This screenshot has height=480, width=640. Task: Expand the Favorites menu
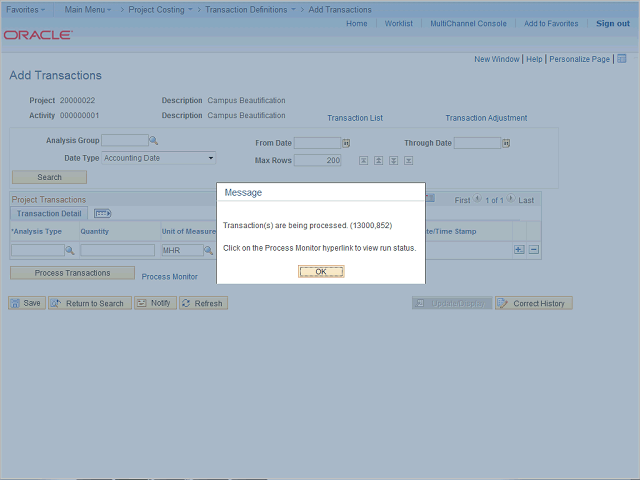tap(25, 9)
